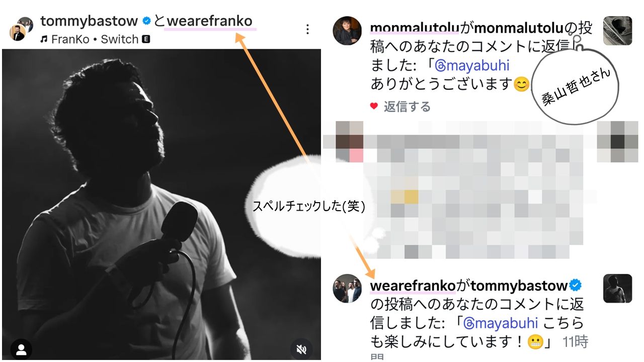Open the monmalutolu post thumbnail at top right
This screenshot has height=362, width=644.
617,31
